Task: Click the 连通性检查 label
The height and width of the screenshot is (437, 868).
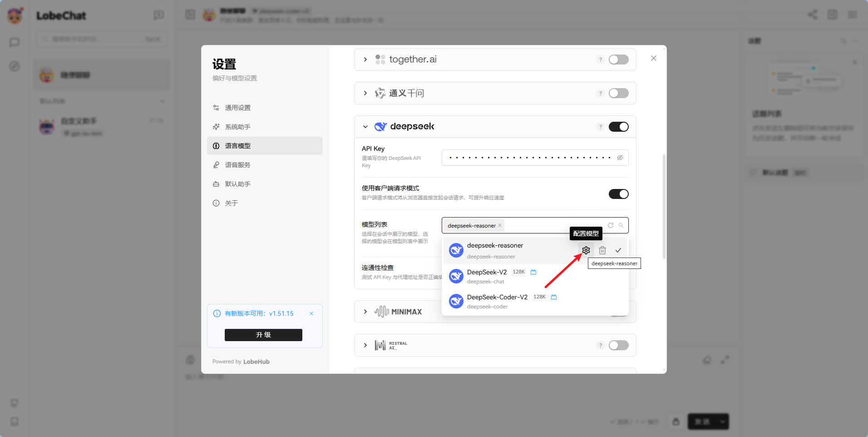Action: click(x=378, y=268)
